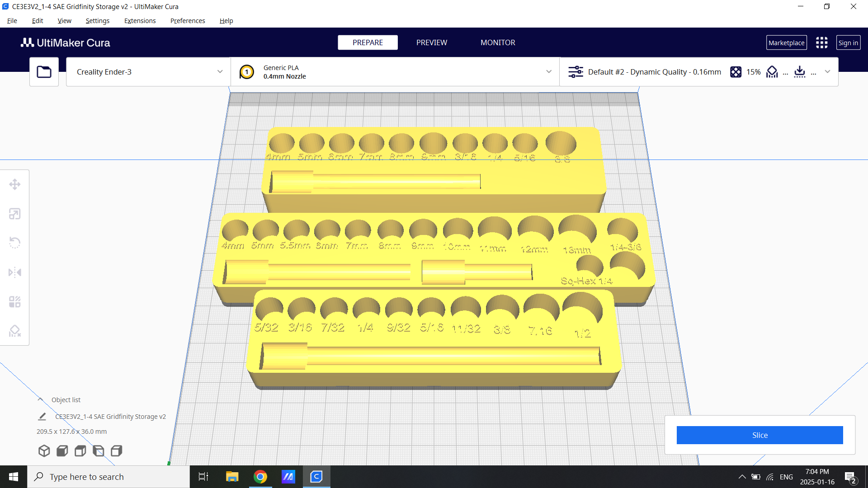
Task: Open the View menu
Action: [x=64, y=21]
